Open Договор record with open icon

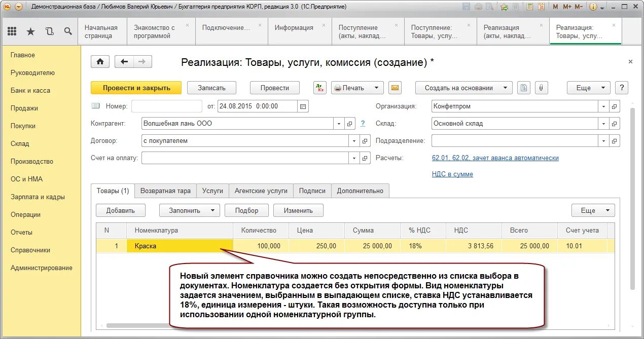365,141
